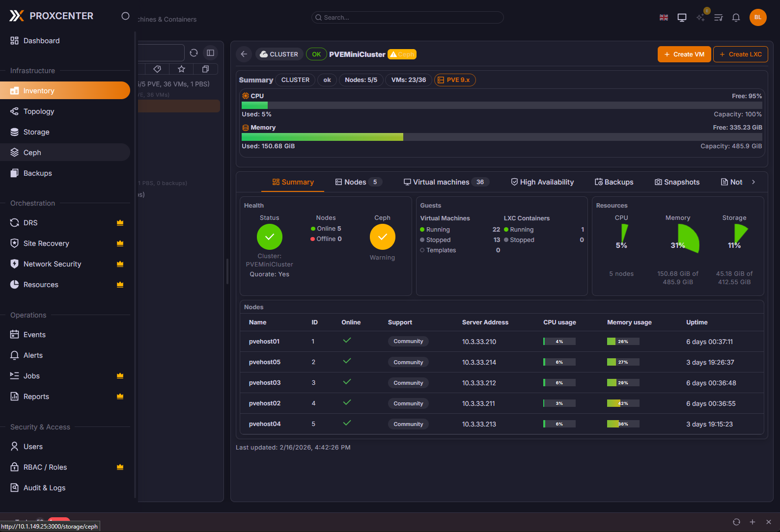Open the task list icon in header
The image size is (780, 532).
point(718,18)
